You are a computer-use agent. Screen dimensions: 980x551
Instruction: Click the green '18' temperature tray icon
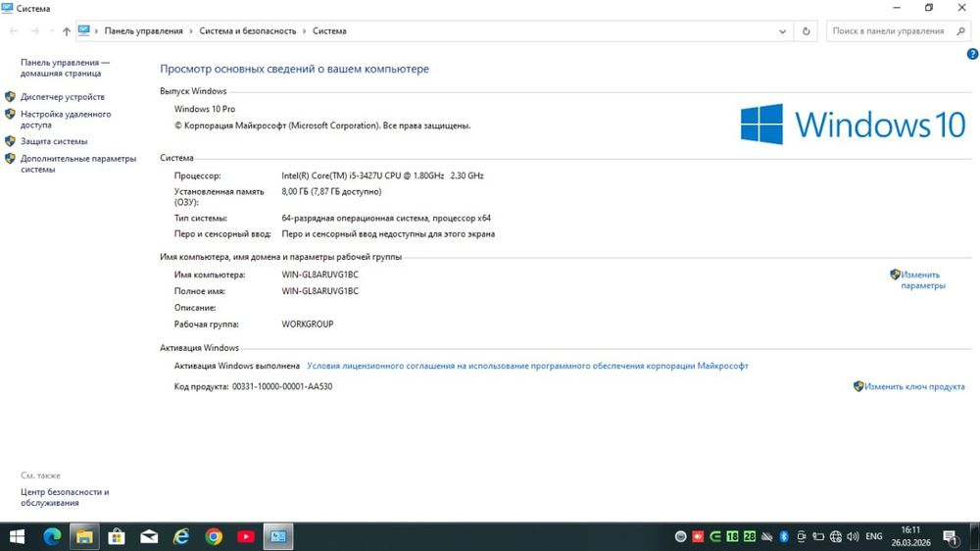[x=732, y=536]
